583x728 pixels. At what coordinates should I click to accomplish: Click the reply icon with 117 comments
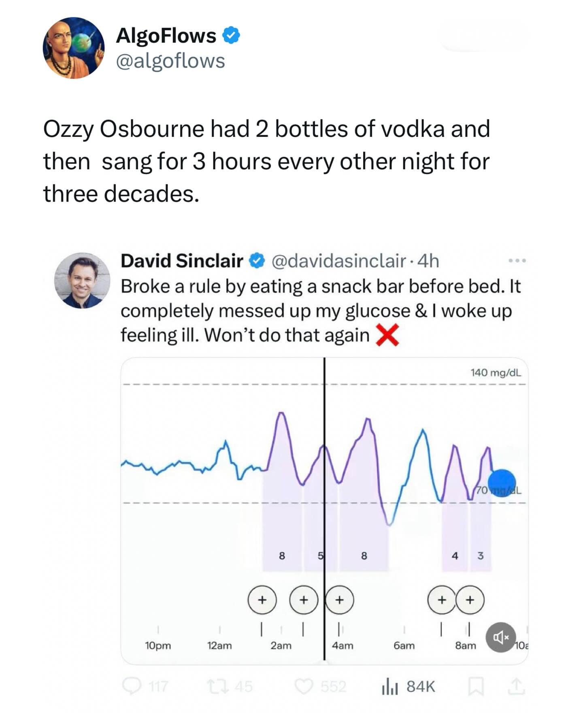131,686
